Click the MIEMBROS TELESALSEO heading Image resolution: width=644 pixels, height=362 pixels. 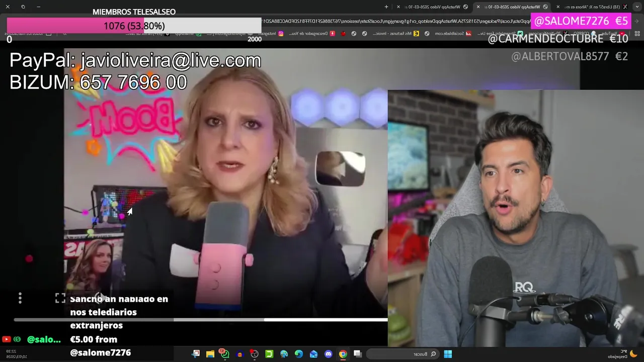point(134,12)
